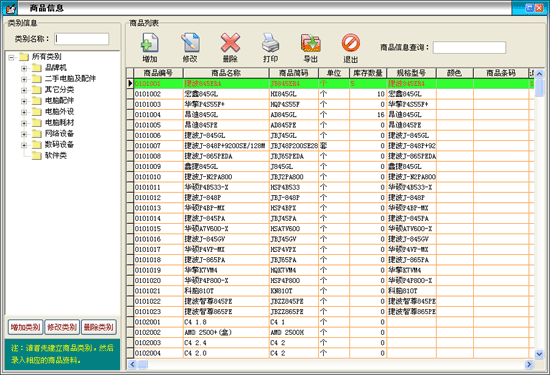Click the 商品条码 column header
550x375 pixels.
[501, 73]
